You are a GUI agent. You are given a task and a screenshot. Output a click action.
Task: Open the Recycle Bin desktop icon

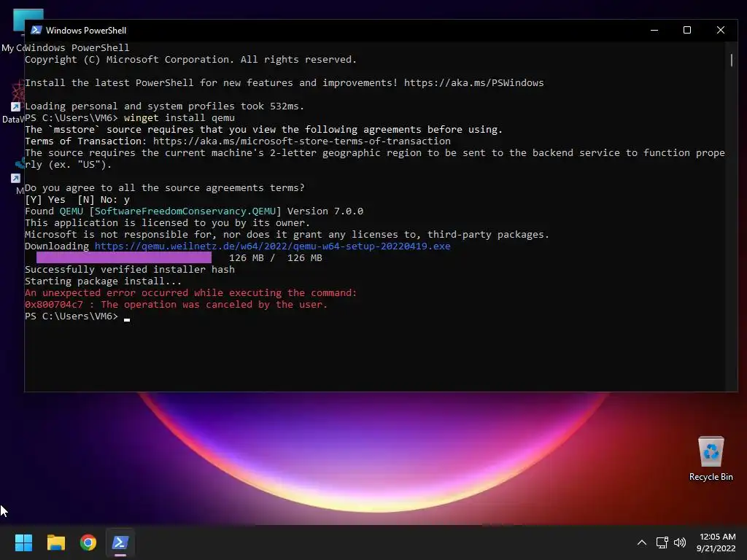coord(711,459)
